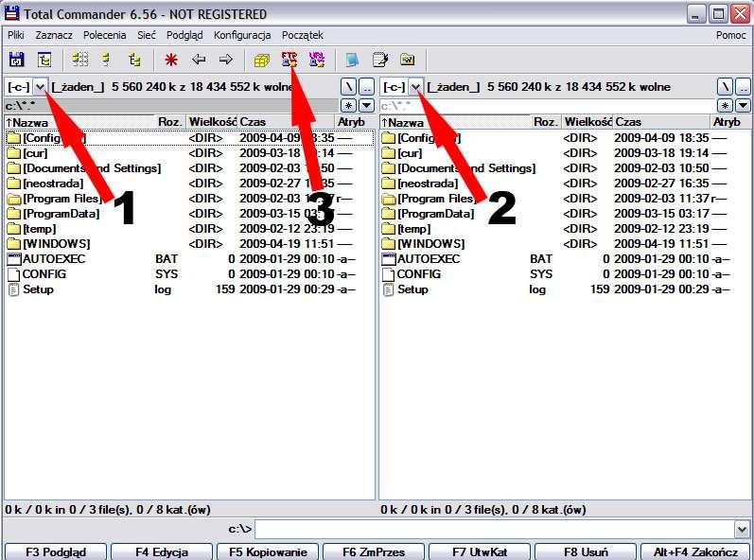Show the directory tree view icon
This screenshot has width=754, height=560.
point(134,61)
